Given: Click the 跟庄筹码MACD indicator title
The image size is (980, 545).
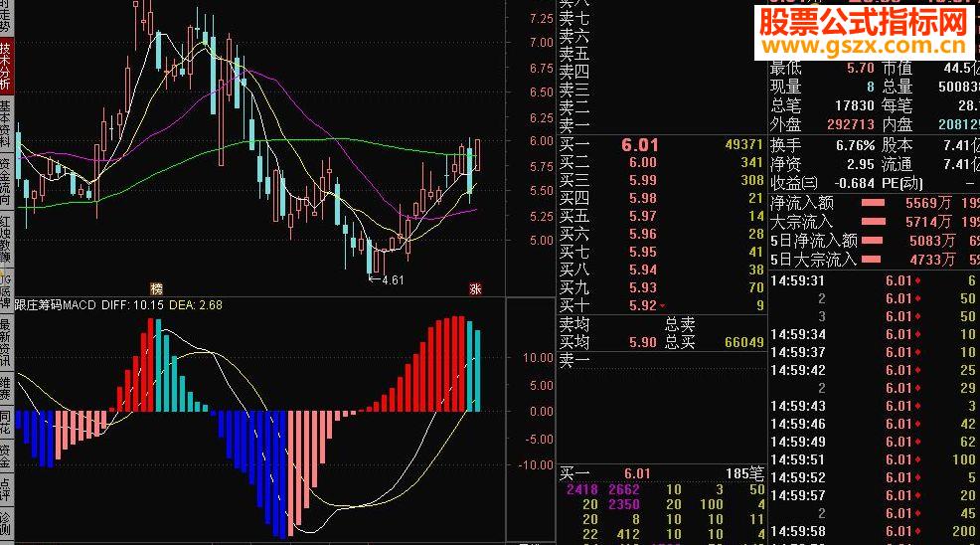Looking at the screenshot, I should 56,304.
